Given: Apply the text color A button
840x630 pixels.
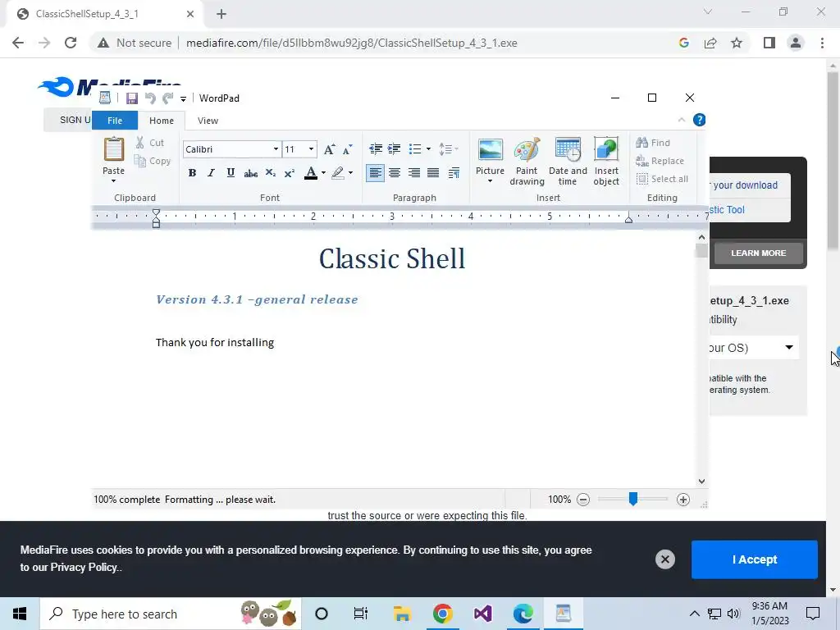Looking at the screenshot, I should coord(311,172).
